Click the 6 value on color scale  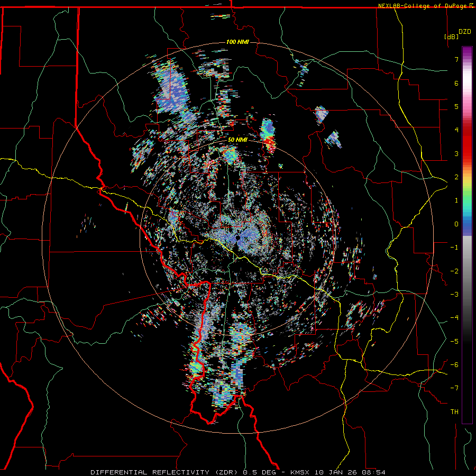pos(456,83)
